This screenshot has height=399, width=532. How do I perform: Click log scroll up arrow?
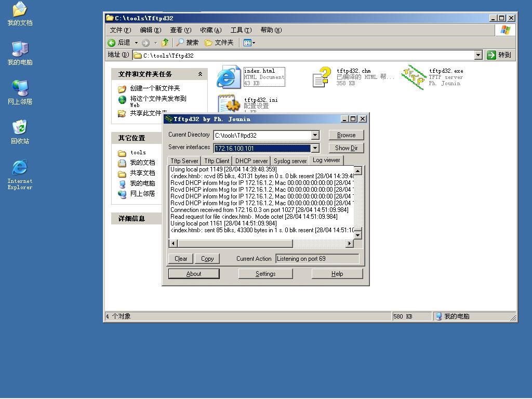point(357,170)
